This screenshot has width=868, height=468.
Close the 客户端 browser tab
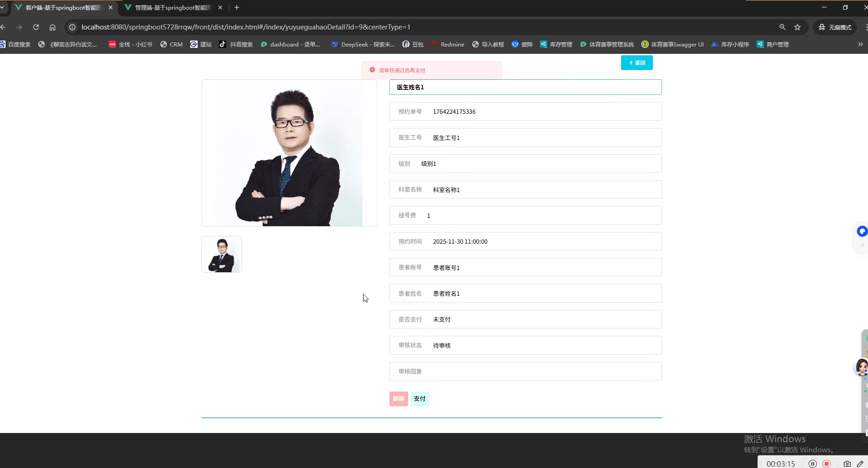111,7
